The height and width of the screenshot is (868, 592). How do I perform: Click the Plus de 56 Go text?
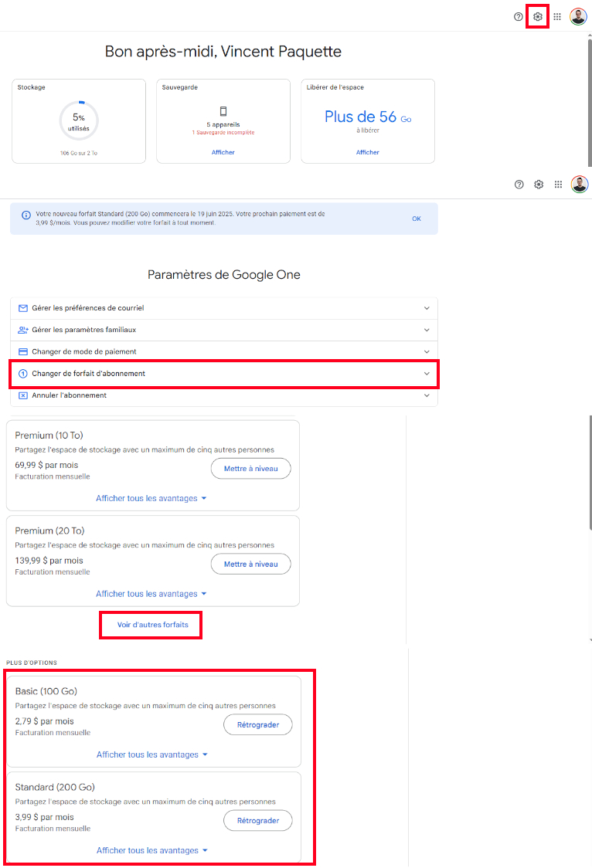(x=368, y=117)
